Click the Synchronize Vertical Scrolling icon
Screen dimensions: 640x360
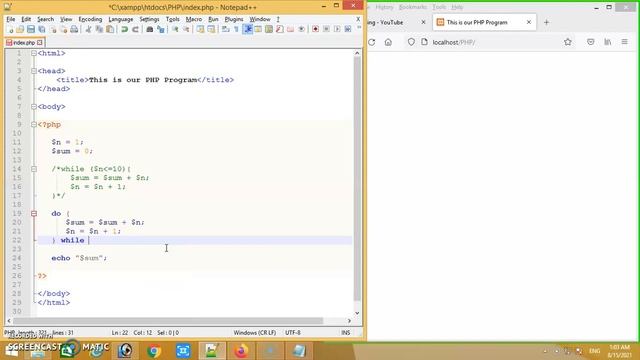pyautogui.click(x=200, y=29)
